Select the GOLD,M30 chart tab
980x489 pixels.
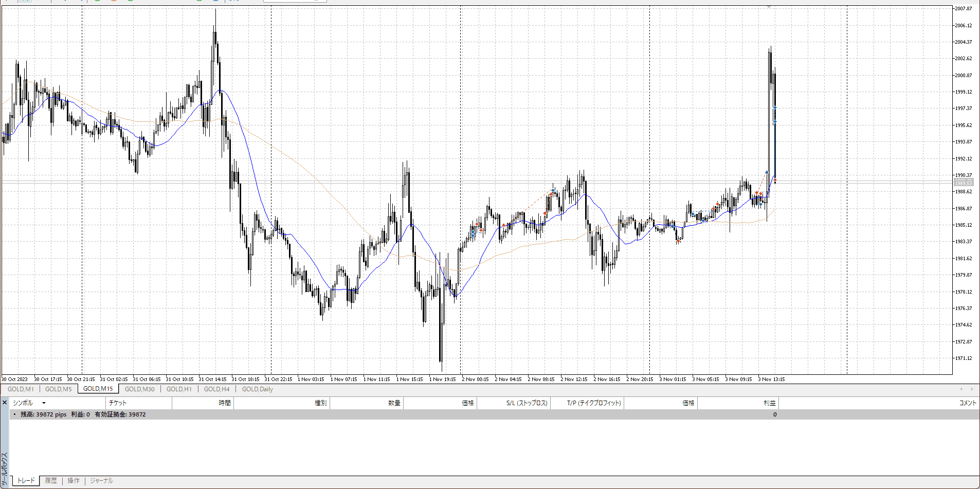pos(139,389)
